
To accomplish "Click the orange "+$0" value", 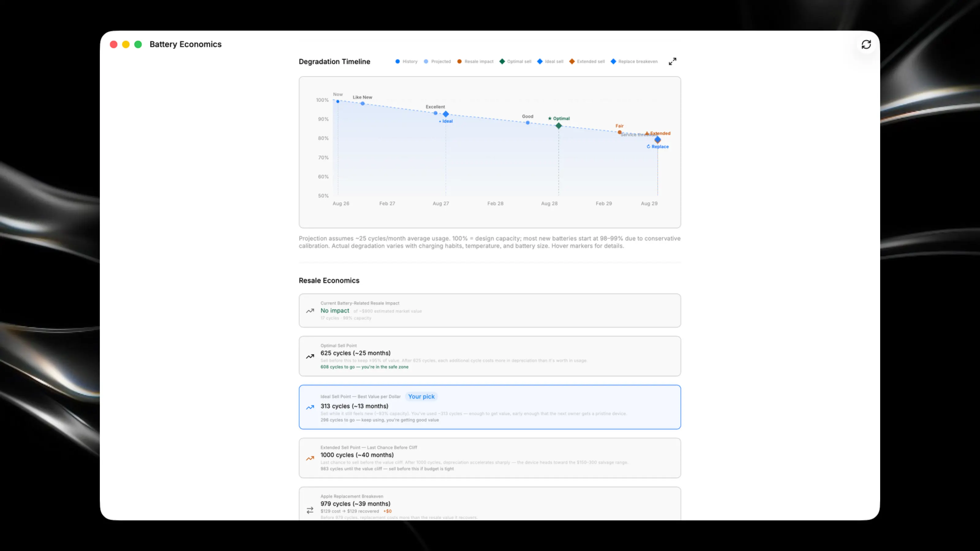I will (x=387, y=512).
